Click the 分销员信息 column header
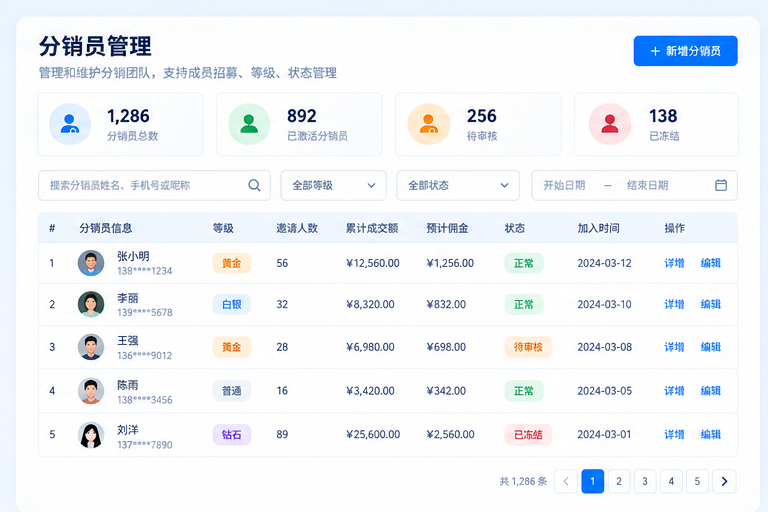This screenshot has height=512, width=768. pos(106,228)
